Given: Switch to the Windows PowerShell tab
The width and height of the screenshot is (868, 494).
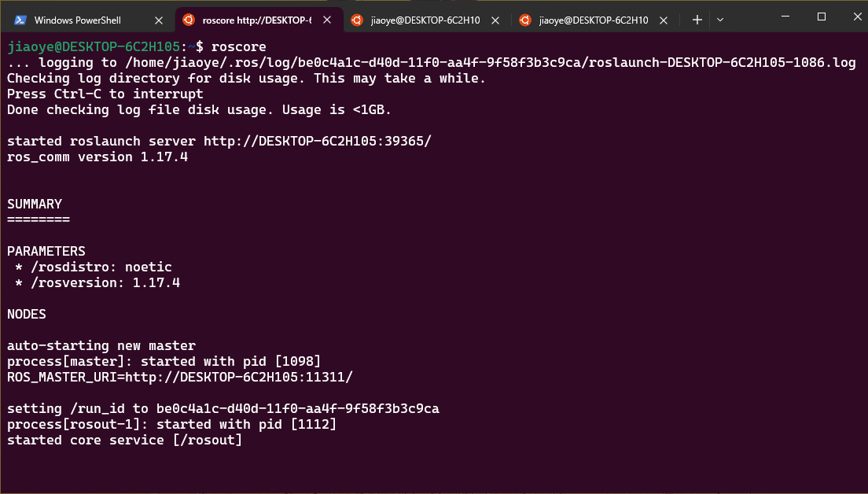Looking at the screenshot, I should coord(78,20).
